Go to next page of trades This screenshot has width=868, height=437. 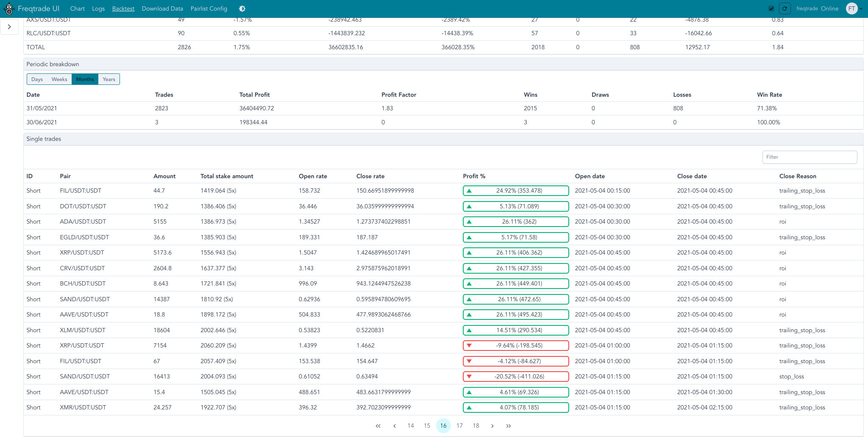click(492, 426)
